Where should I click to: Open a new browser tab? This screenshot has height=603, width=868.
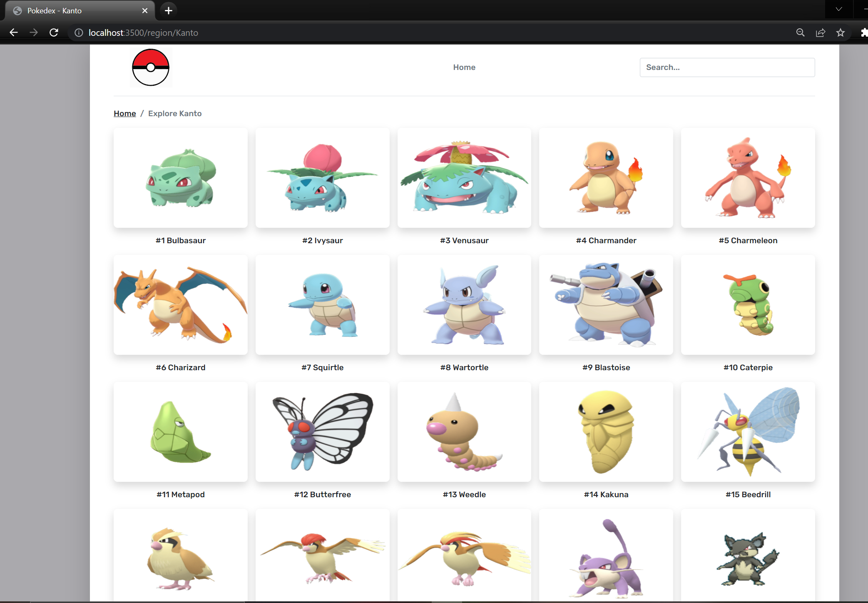(168, 10)
